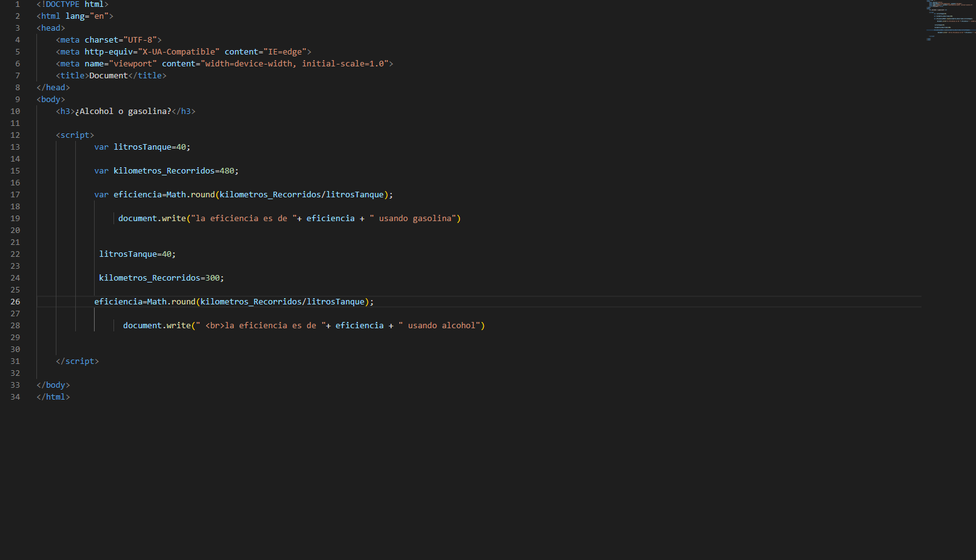Click "kilometros_Recorridos=300;" assignment
This screenshot has width=976, height=560.
[x=162, y=278]
